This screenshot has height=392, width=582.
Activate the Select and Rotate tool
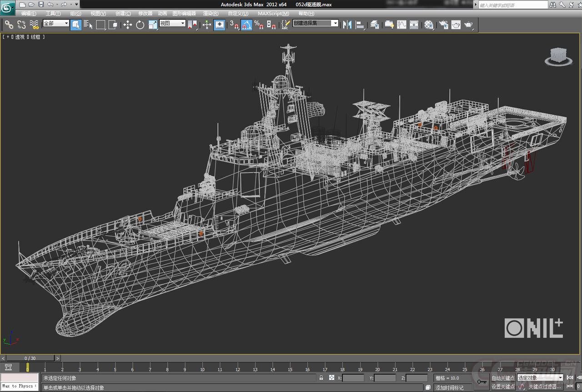click(x=139, y=25)
